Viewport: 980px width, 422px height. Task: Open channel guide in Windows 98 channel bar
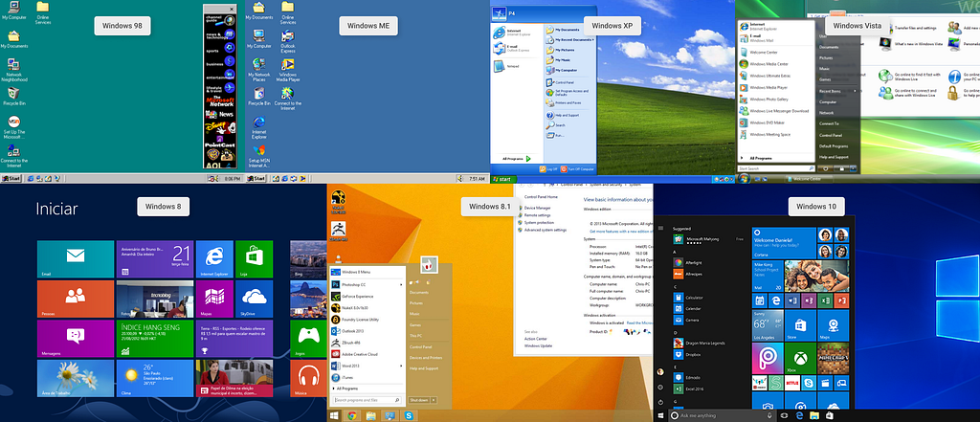click(220, 21)
